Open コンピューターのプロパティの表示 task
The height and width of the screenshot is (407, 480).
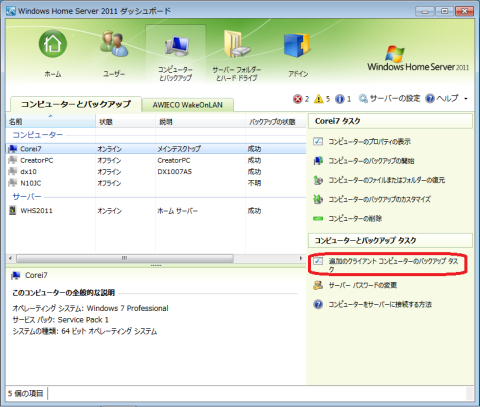tap(369, 142)
